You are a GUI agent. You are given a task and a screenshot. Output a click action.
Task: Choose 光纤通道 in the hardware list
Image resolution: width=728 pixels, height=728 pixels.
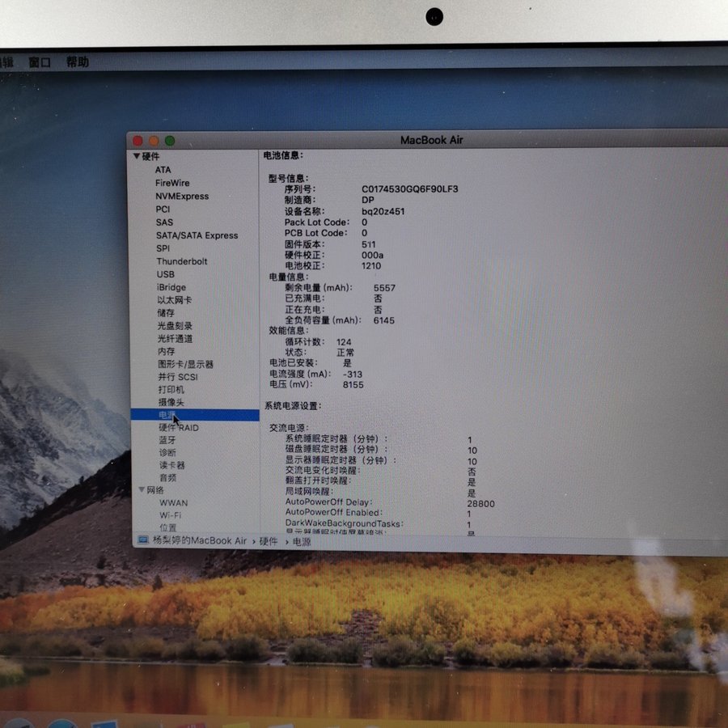click(x=175, y=338)
